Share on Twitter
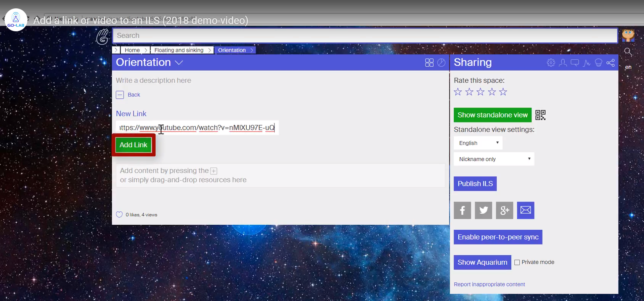Screen dimensions: 644x301 point(483,210)
